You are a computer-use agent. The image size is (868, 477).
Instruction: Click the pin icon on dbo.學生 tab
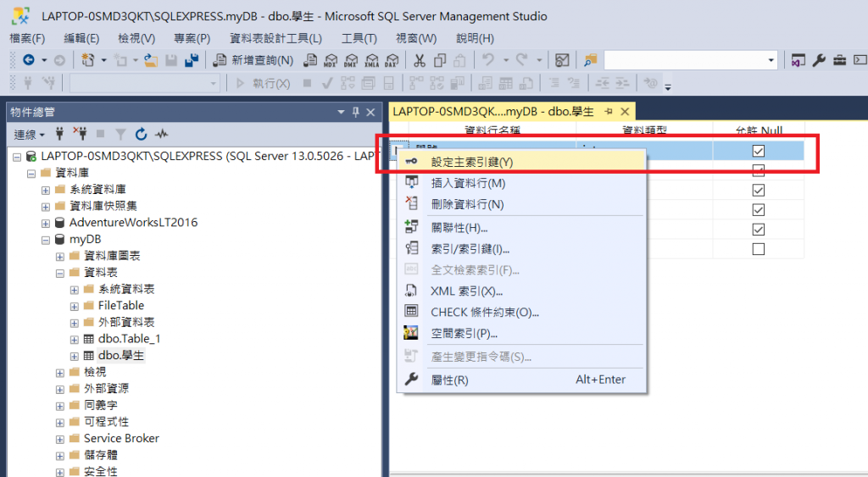tap(609, 111)
